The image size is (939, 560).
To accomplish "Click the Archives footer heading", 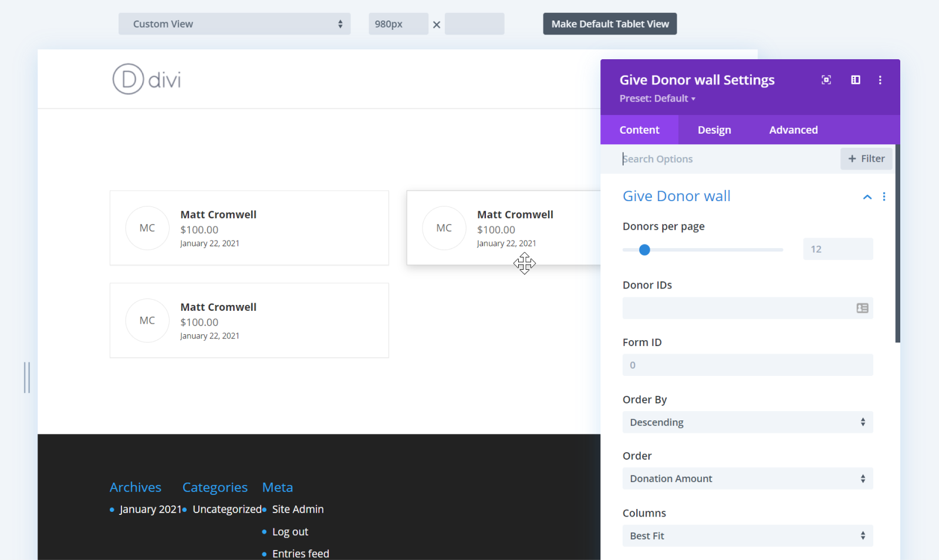I will 136,487.
